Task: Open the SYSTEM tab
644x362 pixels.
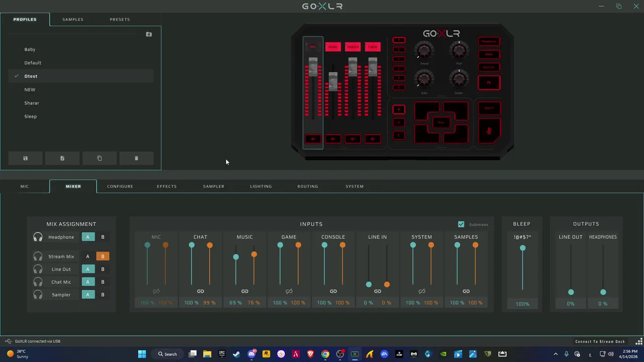Action: pyautogui.click(x=355, y=186)
